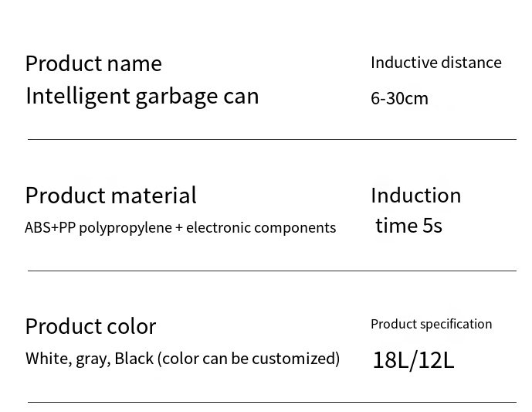Click '(color can be customized)' note
The height and width of the screenshot is (412, 532).
[249, 359]
